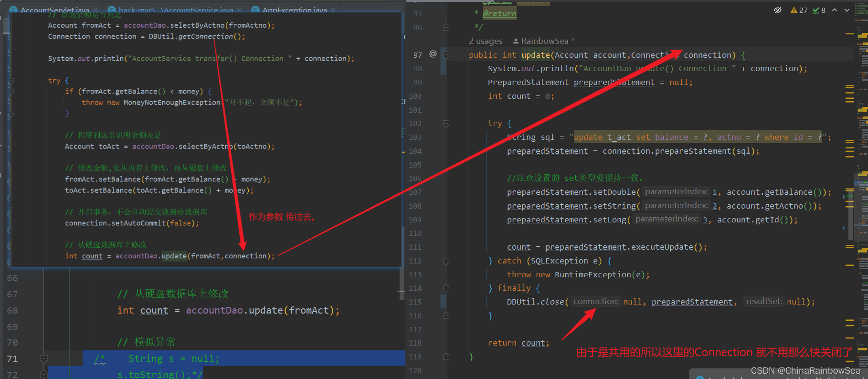Click 'DBUtil.close' call on line 115
The width and height of the screenshot is (868, 379).
pos(535,302)
